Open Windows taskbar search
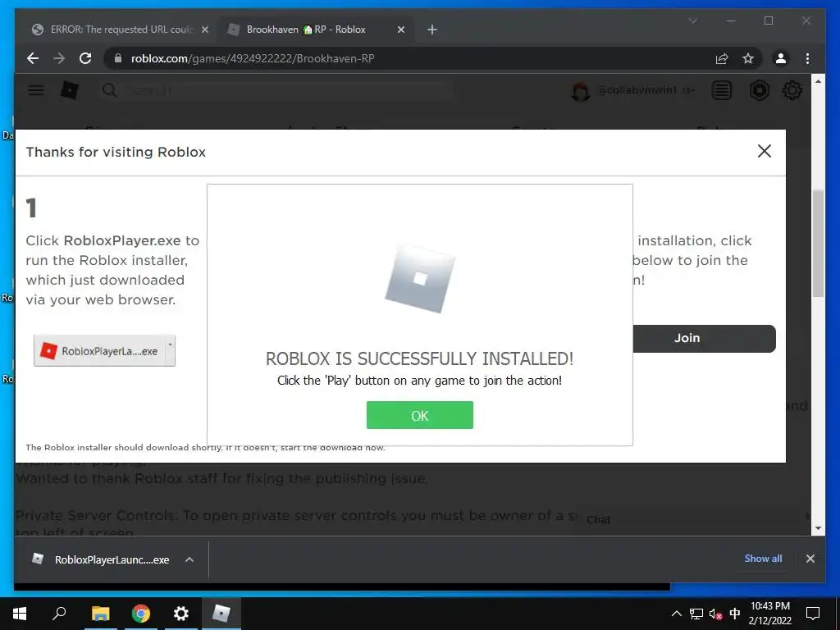The height and width of the screenshot is (630, 840). [x=59, y=614]
